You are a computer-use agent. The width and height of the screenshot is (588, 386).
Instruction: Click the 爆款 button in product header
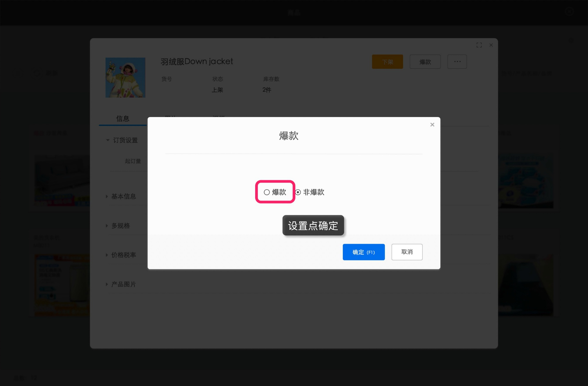(x=425, y=62)
